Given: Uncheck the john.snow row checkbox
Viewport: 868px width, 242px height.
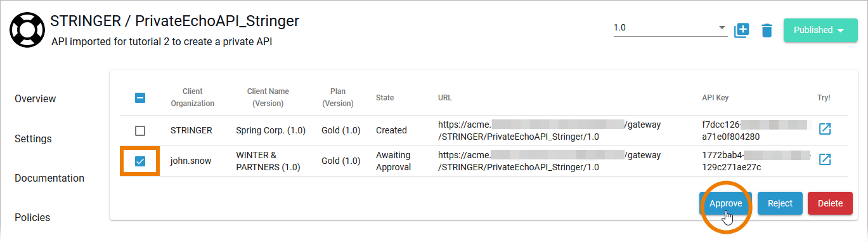Looking at the screenshot, I should coord(140,161).
